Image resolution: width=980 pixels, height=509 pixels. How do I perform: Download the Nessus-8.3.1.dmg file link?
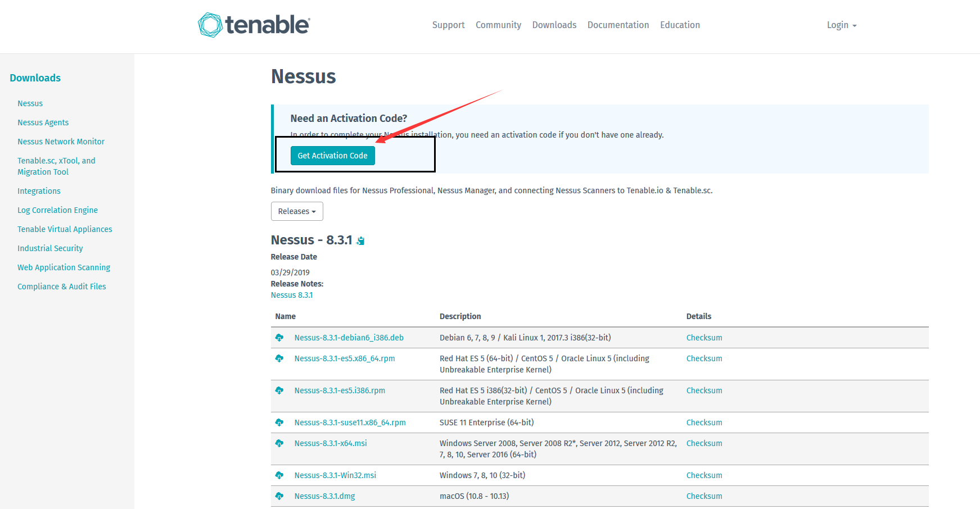324,496
